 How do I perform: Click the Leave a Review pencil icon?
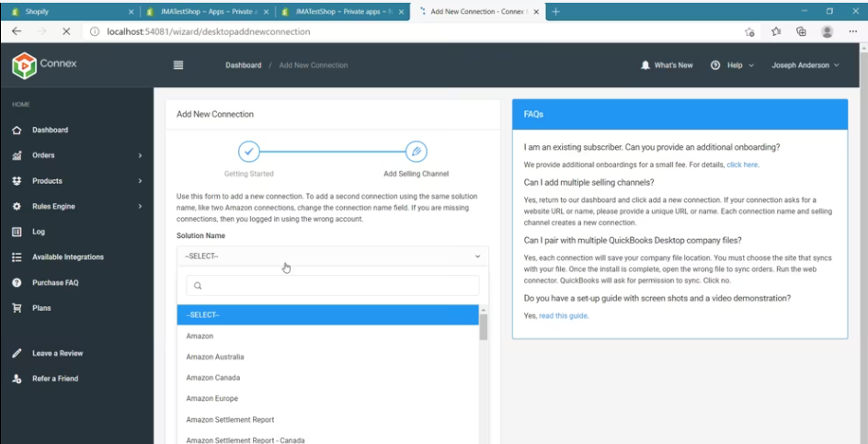pos(17,353)
